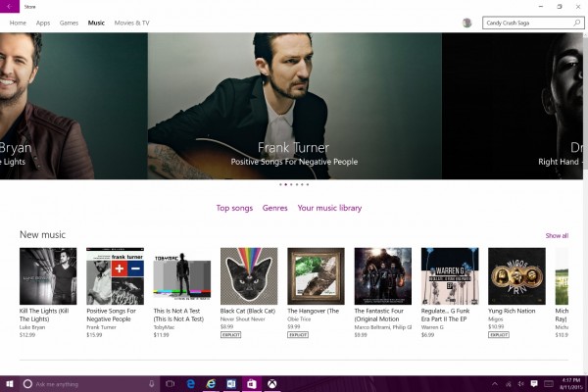This screenshot has width=588, height=392.
Task: Open the Xbox app on taskbar
Action: pyautogui.click(x=271, y=384)
